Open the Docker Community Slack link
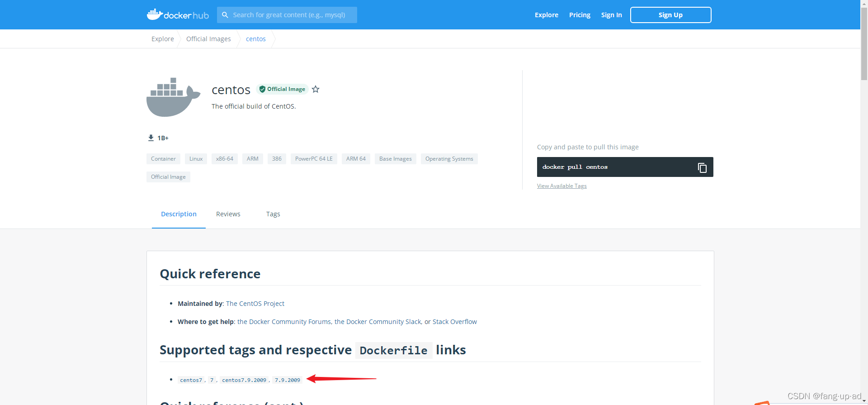 [378, 322]
